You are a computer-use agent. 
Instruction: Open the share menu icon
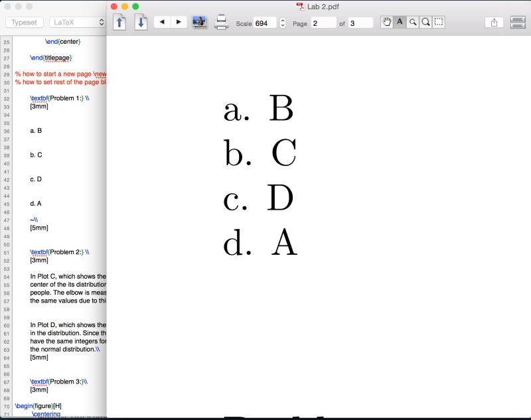coord(494,23)
